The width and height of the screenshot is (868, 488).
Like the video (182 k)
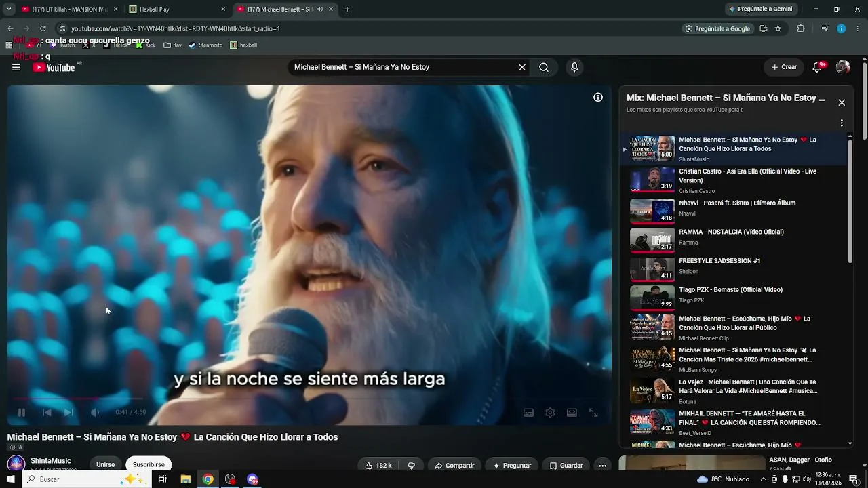coord(378,466)
